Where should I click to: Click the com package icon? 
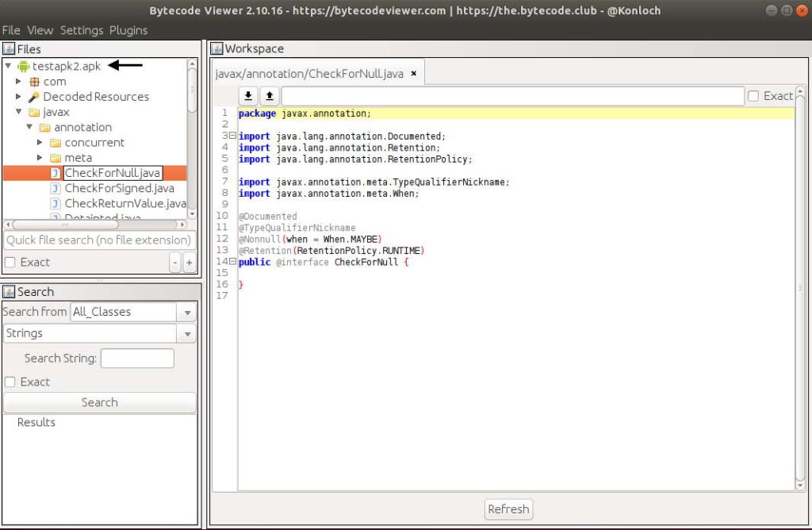click(34, 82)
